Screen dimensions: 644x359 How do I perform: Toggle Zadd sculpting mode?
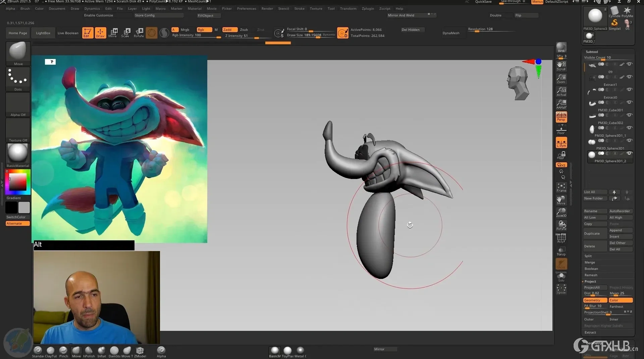(229, 29)
